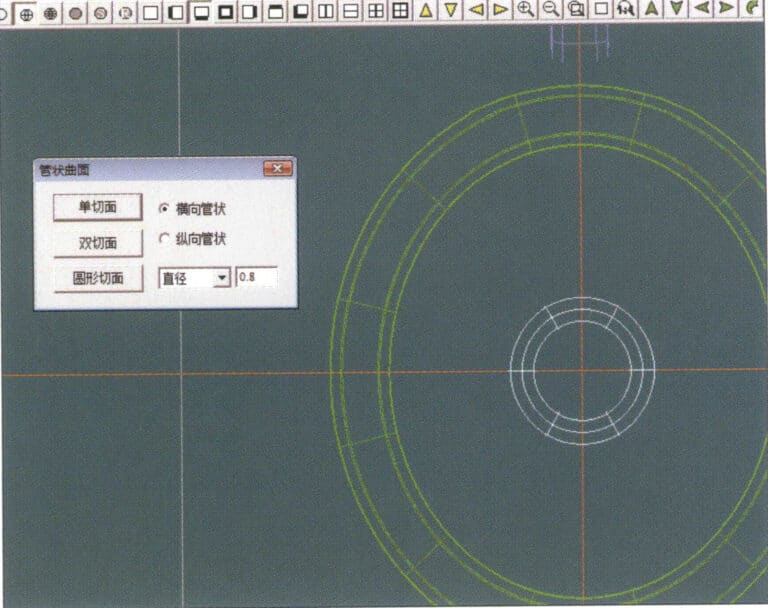Rotate view right with green right arrow
Image resolution: width=768 pixels, height=608 pixels.
click(x=727, y=7)
